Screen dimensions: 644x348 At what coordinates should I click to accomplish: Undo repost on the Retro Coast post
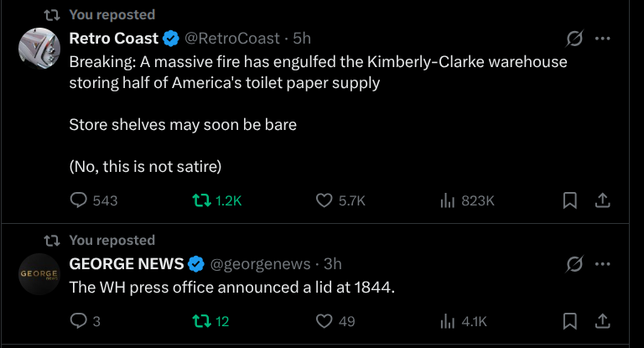point(202,200)
